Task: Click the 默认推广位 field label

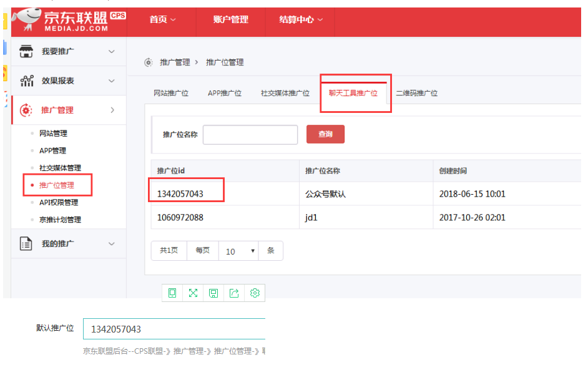Action: 55,328
